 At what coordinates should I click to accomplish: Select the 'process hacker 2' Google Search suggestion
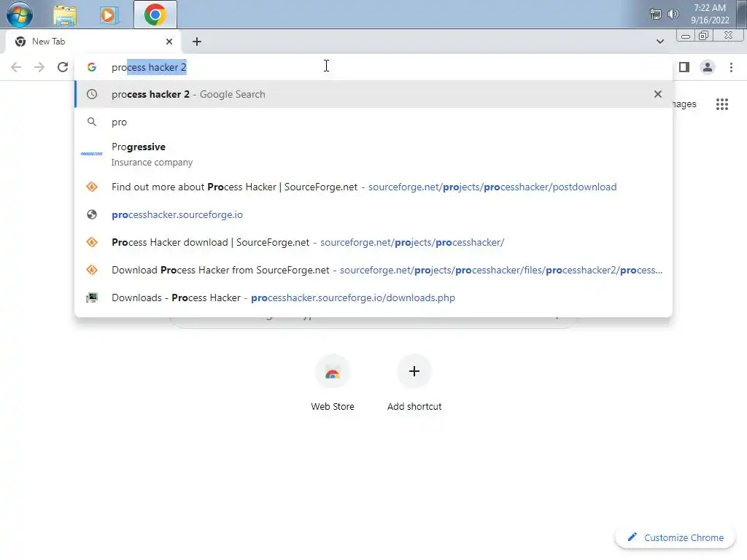373,94
